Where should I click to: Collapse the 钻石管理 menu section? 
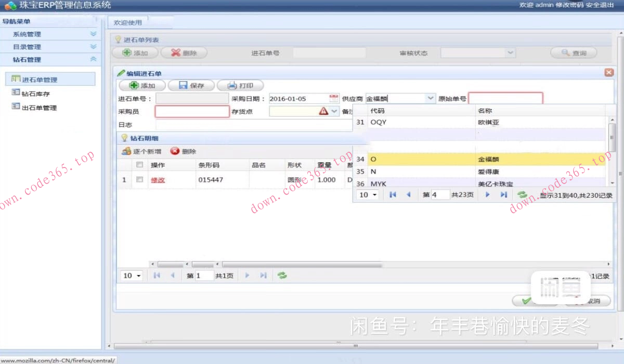tap(93, 59)
